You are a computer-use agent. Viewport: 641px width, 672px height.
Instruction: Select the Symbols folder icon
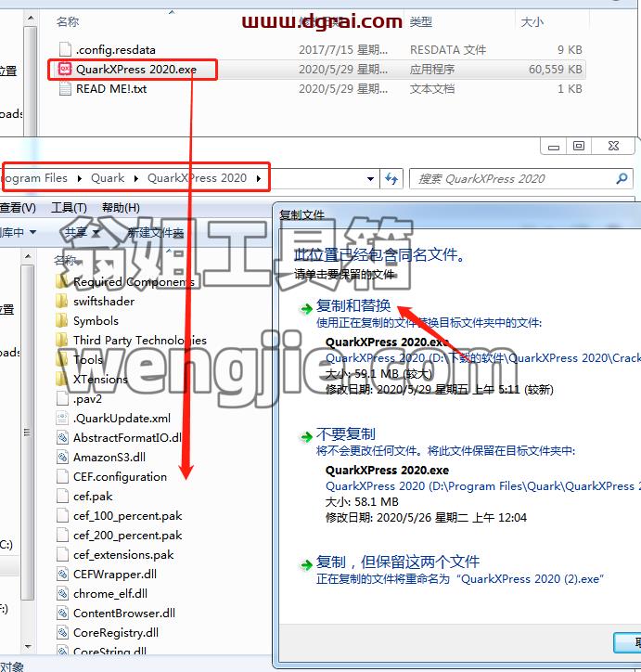tap(62, 320)
